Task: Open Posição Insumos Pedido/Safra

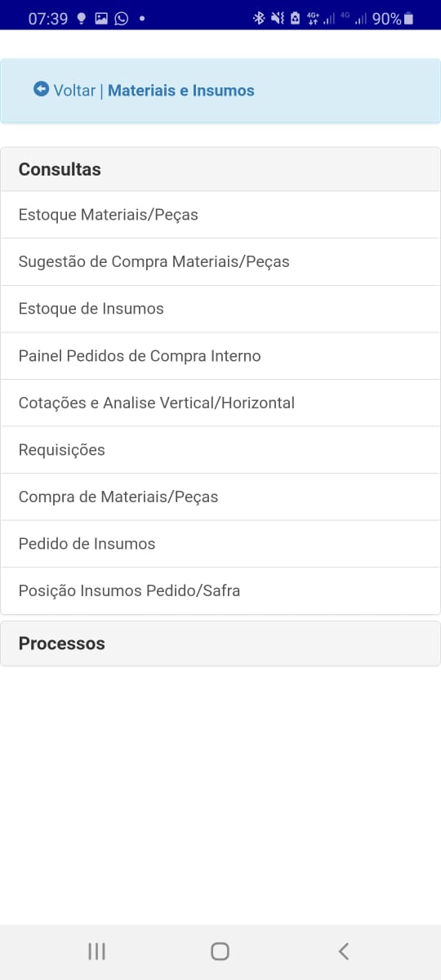Action: click(220, 590)
